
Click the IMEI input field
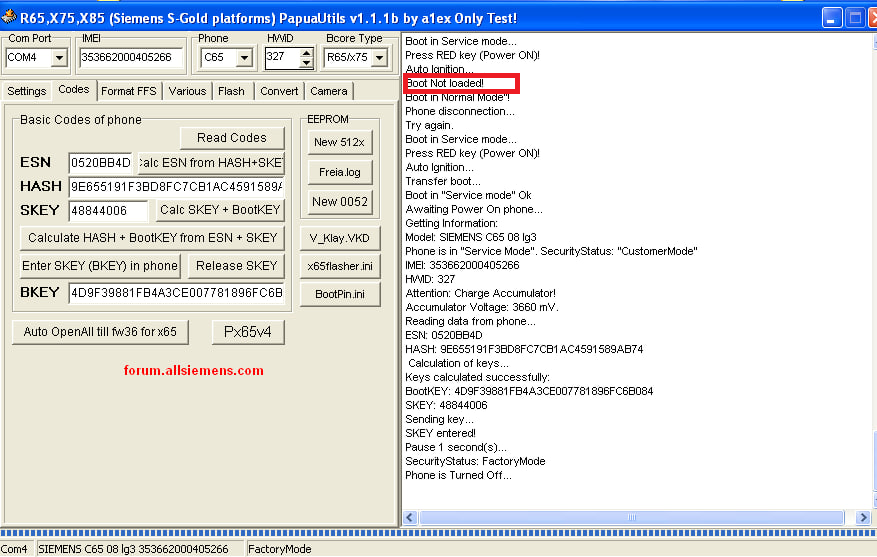click(131, 58)
